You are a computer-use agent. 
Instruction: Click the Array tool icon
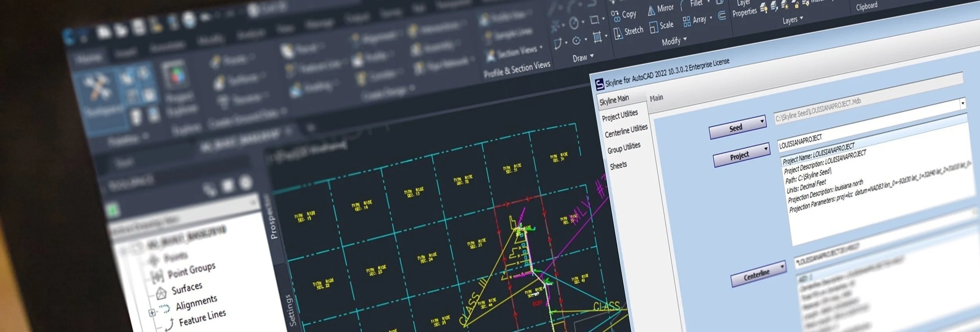tap(687, 21)
